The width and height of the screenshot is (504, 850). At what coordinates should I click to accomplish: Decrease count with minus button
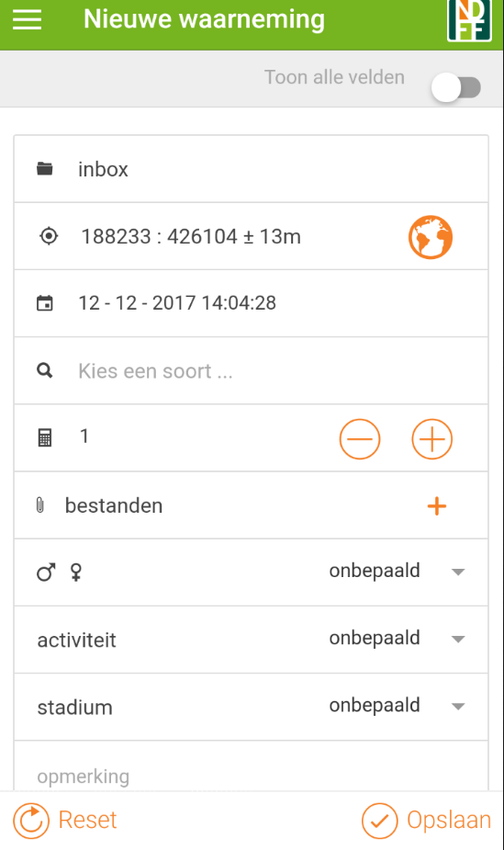(x=360, y=439)
